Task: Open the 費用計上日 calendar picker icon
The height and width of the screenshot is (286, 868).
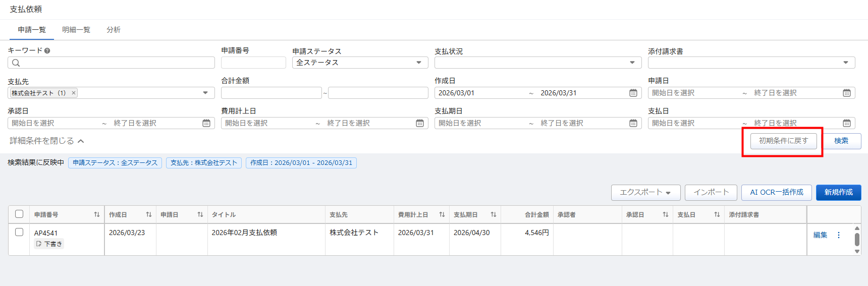Action: pos(419,123)
